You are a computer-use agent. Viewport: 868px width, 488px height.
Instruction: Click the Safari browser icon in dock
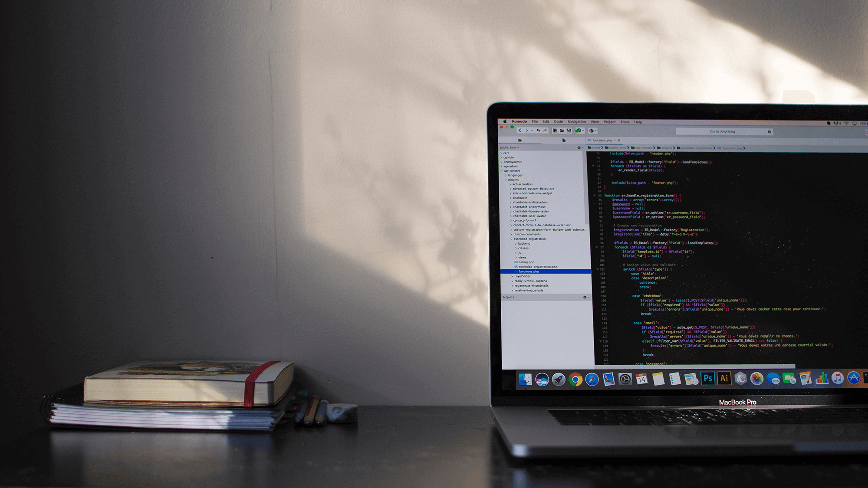592,378
